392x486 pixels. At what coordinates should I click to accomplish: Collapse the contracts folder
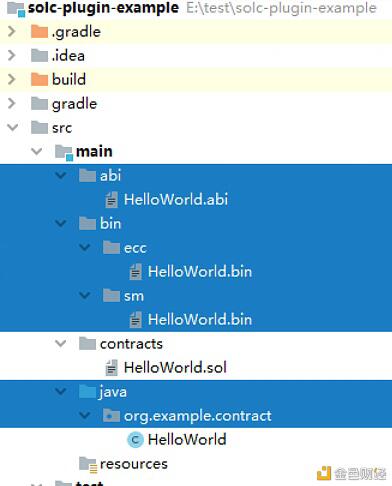[61, 343]
